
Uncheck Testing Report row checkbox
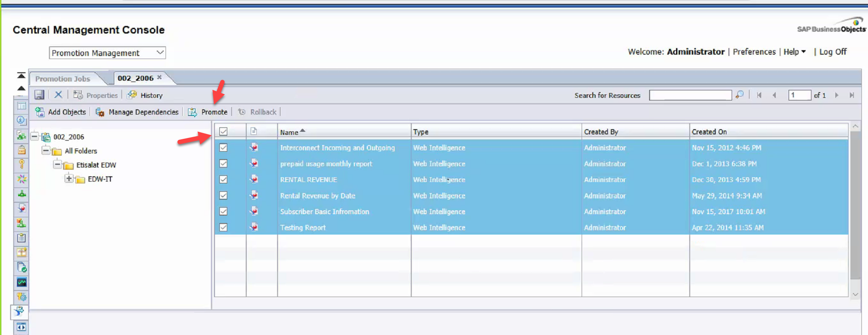click(223, 227)
